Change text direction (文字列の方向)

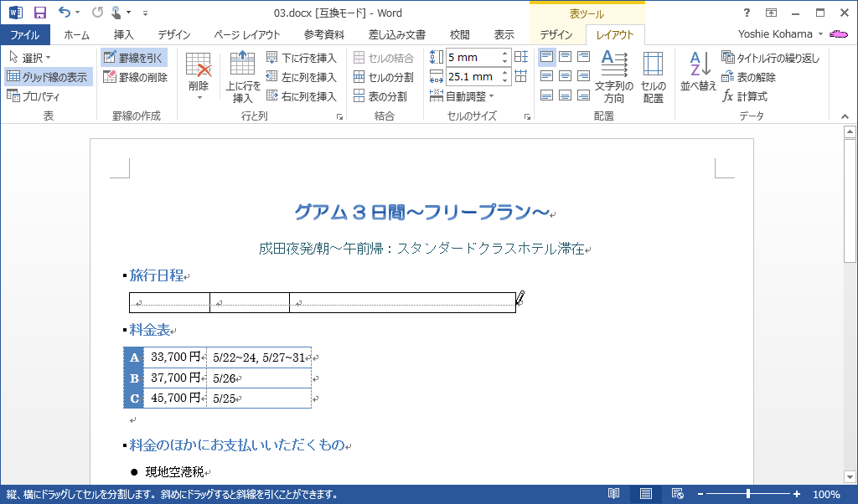click(614, 77)
